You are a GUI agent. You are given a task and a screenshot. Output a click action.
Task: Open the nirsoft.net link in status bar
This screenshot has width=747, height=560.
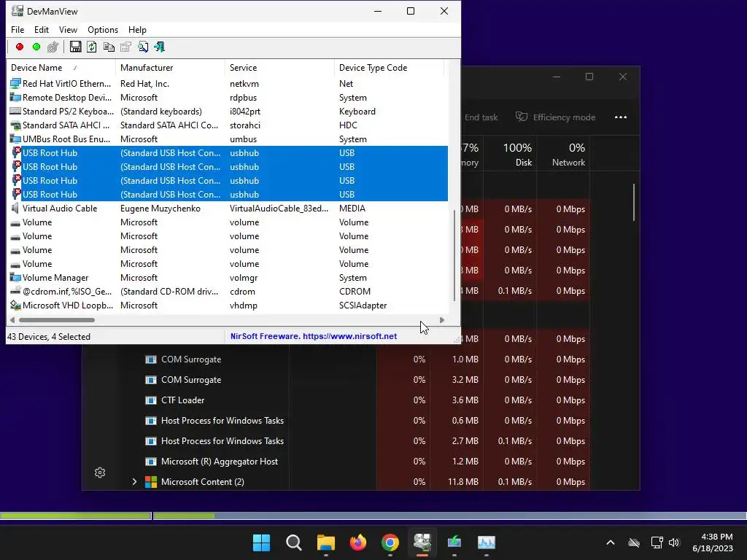click(349, 336)
